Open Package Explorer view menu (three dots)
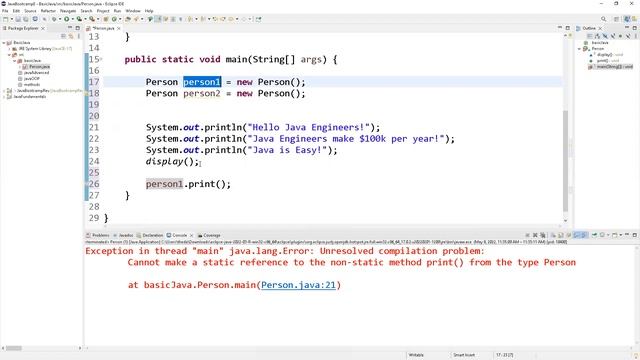This screenshot has width=640, height=360. [x=79, y=36]
